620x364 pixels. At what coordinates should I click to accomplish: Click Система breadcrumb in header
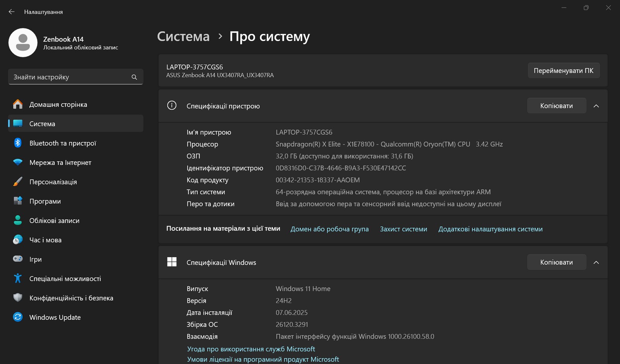[x=183, y=36]
